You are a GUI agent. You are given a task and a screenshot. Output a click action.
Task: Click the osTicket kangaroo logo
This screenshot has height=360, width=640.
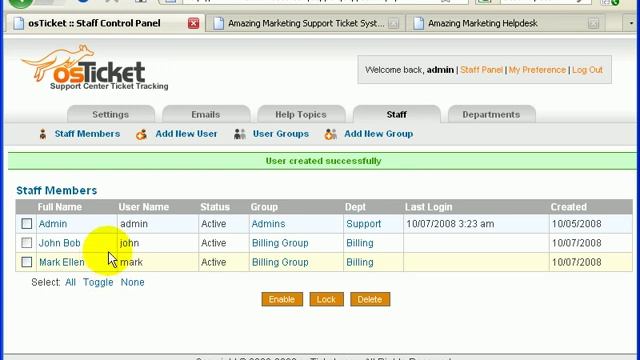click(x=94, y=67)
